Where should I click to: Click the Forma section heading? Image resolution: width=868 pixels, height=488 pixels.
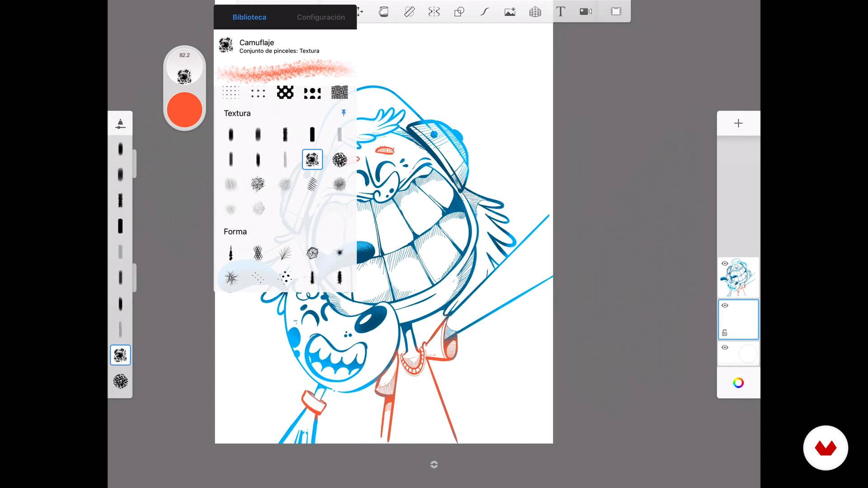point(235,232)
